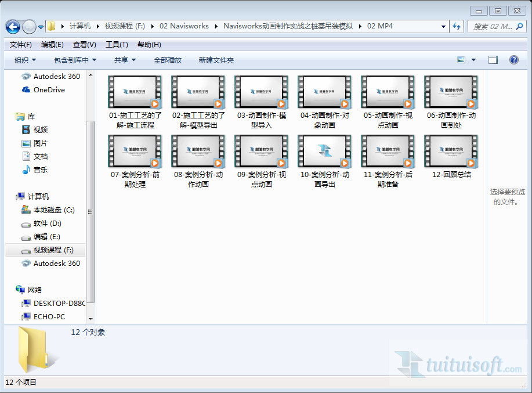Viewport: 532px width, 393px height.
Task: Open the 查看(V) menu
Action: (85, 45)
